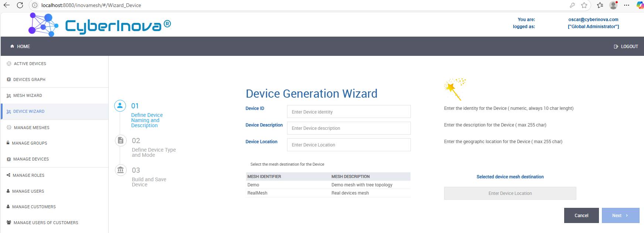The image size is (644, 233).
Task: Click the browser refresh icon
Action: [x=20, y=5]
